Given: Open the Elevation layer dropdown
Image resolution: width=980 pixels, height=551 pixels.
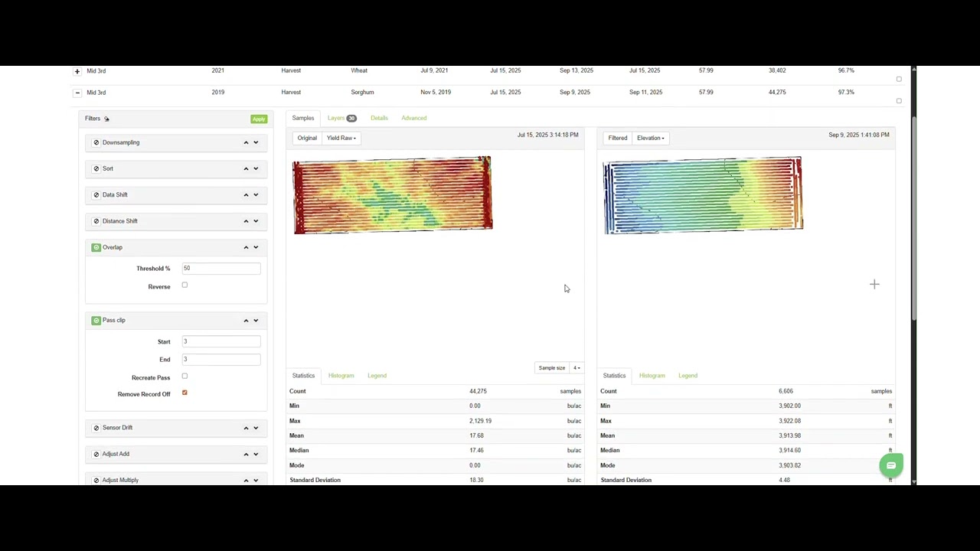Looking at the screenshot, I should pos(651,138).
